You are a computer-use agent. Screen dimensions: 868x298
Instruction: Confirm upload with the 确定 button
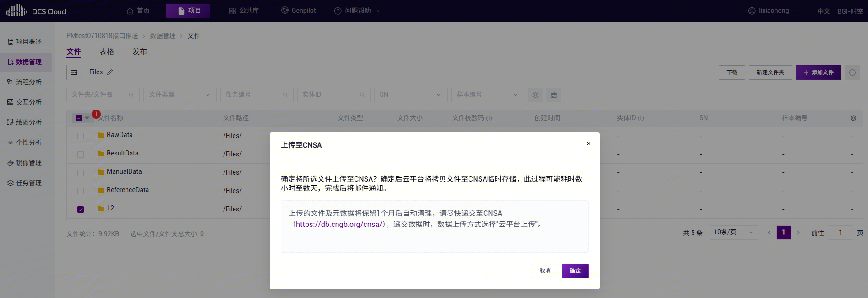point(575,271)
